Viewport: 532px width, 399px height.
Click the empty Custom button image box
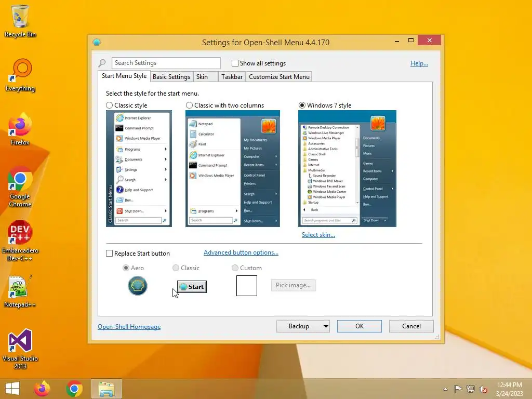click(x=247, y=286)
